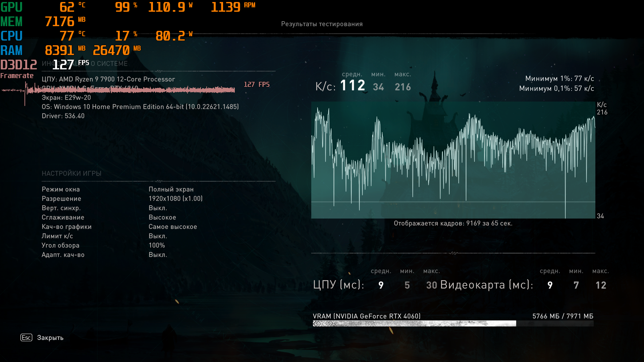The image size is (644, 362).
Task: Click the Лимит к/с setting label
Action: click(57, 236)
